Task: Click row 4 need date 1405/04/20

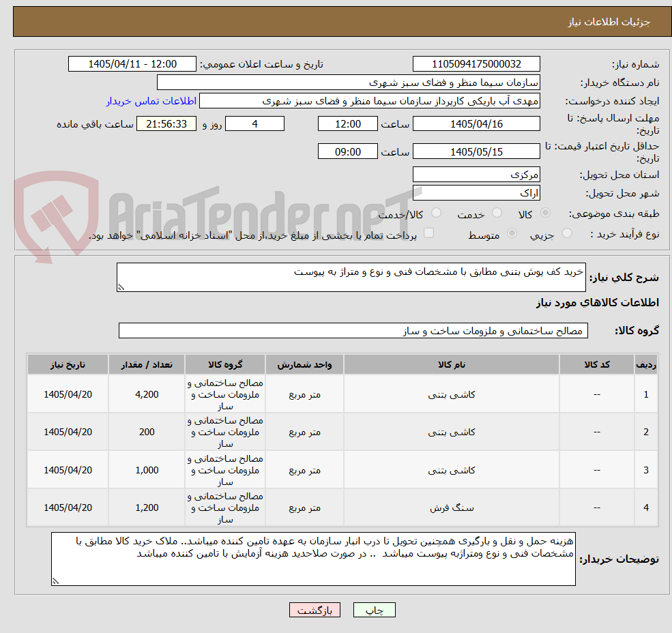Action: click(x=68, y=508)
